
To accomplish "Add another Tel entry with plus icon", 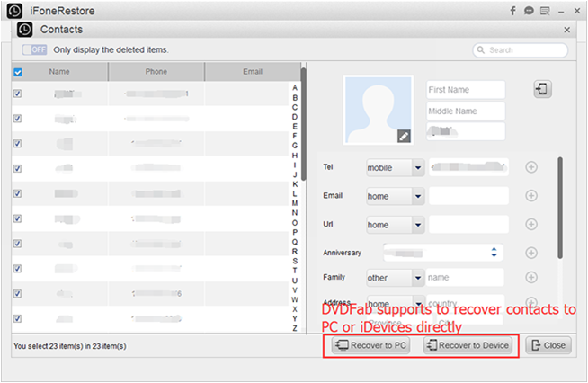I will coord(531,167).
